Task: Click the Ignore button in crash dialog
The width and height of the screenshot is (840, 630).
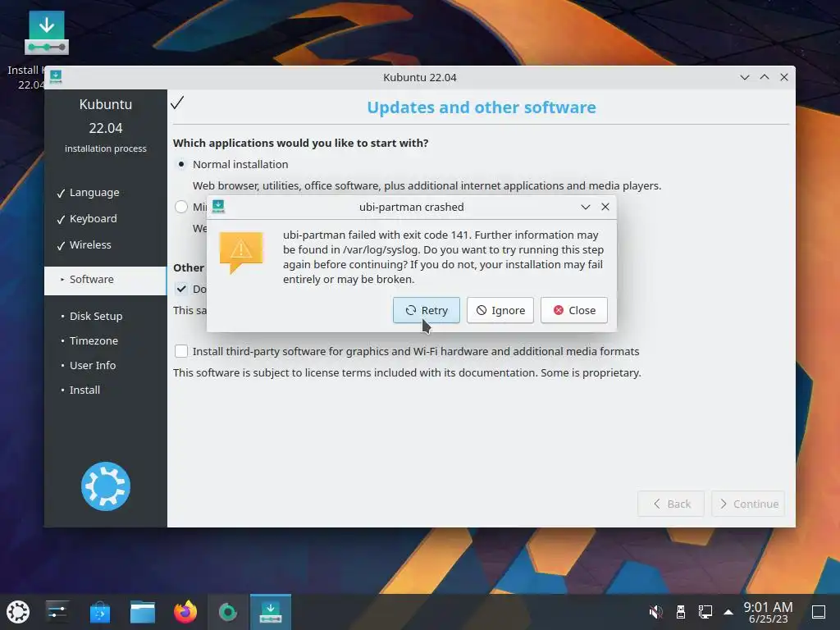Action: click(x=500, y=310)
